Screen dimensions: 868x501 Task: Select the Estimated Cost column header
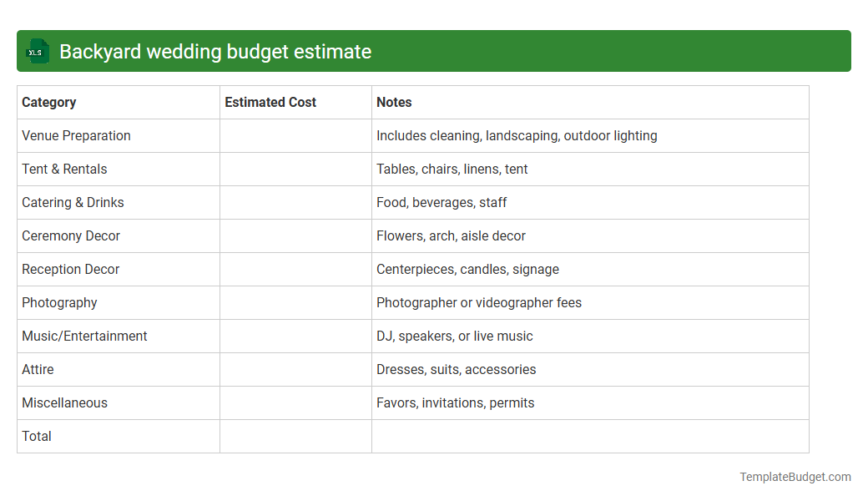(x=270, y=102)
